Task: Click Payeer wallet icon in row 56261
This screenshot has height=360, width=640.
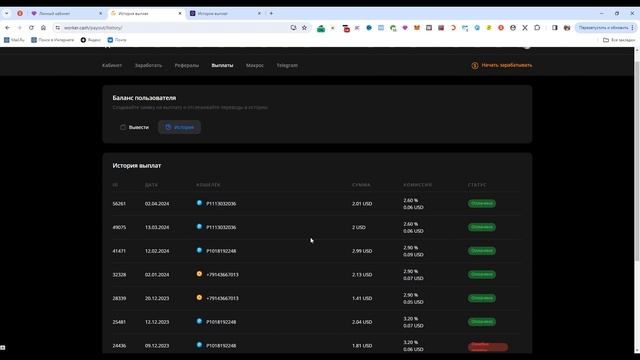Action: pos(199,203)
